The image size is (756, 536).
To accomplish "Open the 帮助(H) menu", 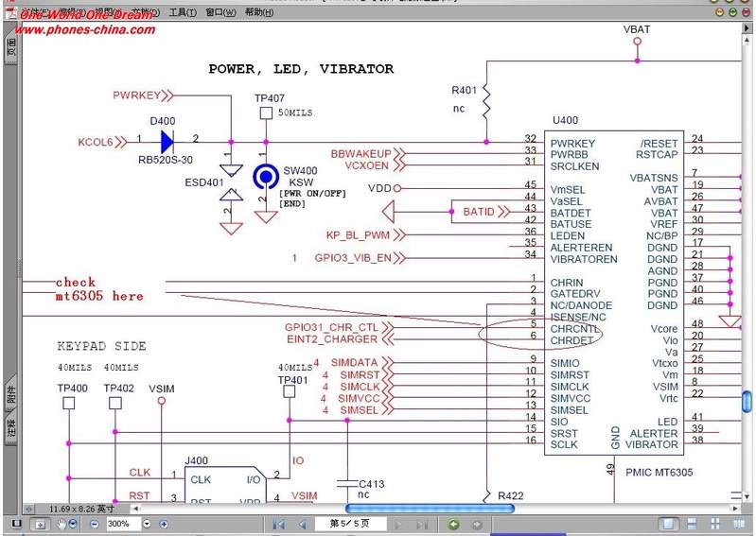I will 259,12.
